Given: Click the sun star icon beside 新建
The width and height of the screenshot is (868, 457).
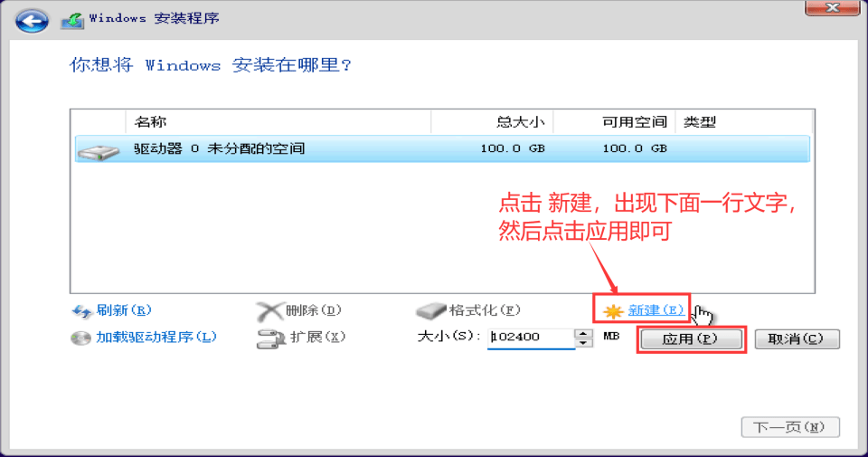Looking at the screenshot, I should coord(613,311).
